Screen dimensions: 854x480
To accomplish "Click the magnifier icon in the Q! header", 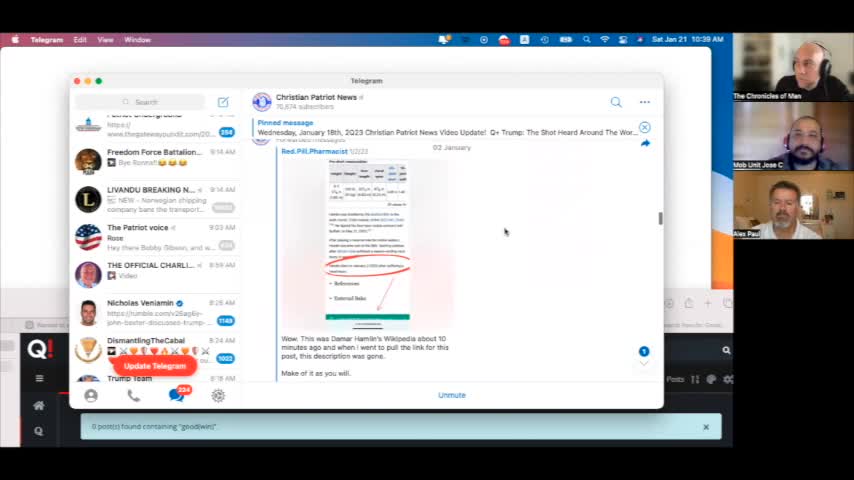I will pos(726,350).
